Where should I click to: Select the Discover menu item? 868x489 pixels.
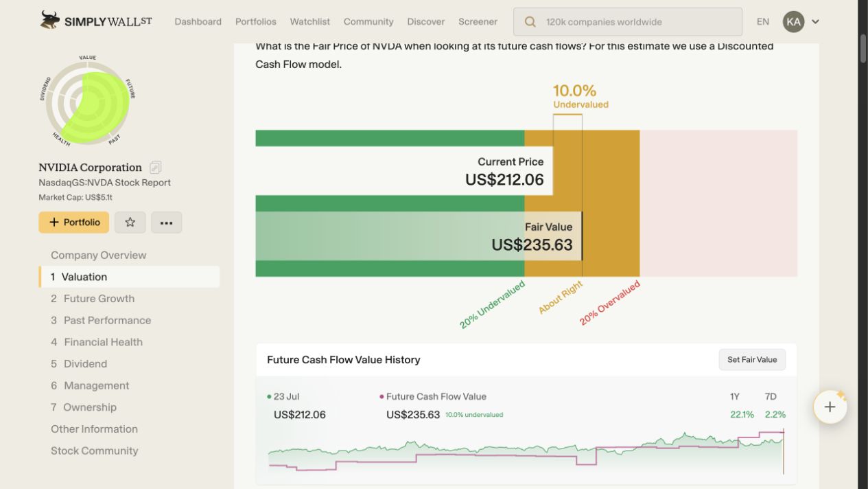pos(426,22)
